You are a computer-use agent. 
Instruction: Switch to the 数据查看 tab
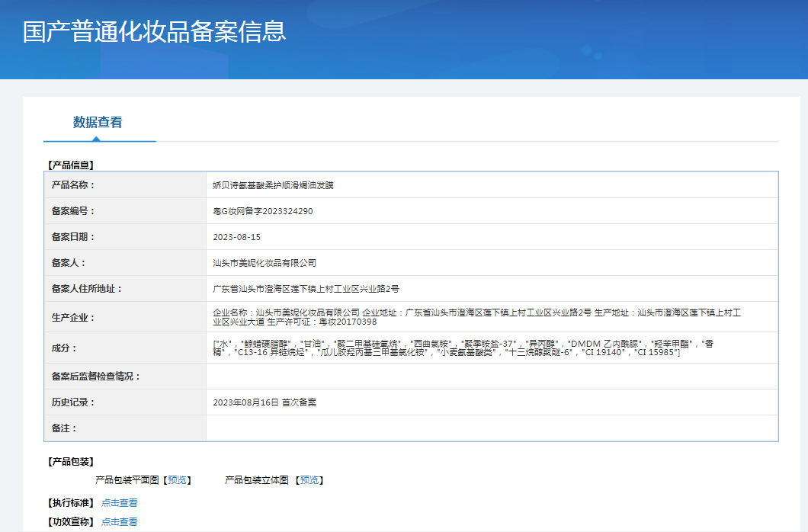tap(98, 123)
